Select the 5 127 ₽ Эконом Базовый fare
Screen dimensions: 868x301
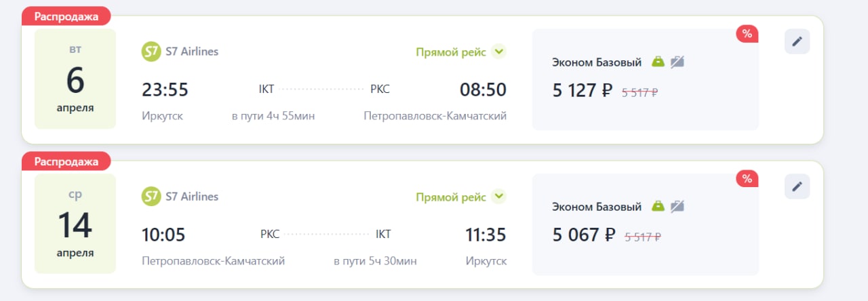point(646,79)
